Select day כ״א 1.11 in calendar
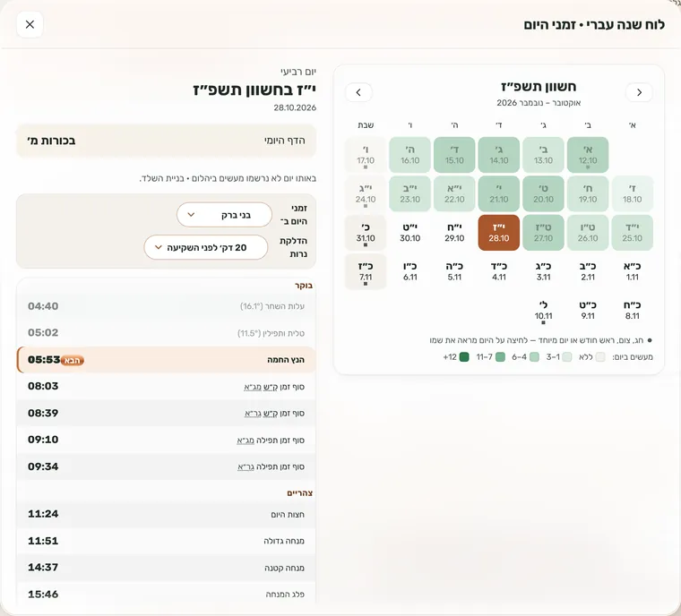The image size is (681, 616). pos(633,271)
